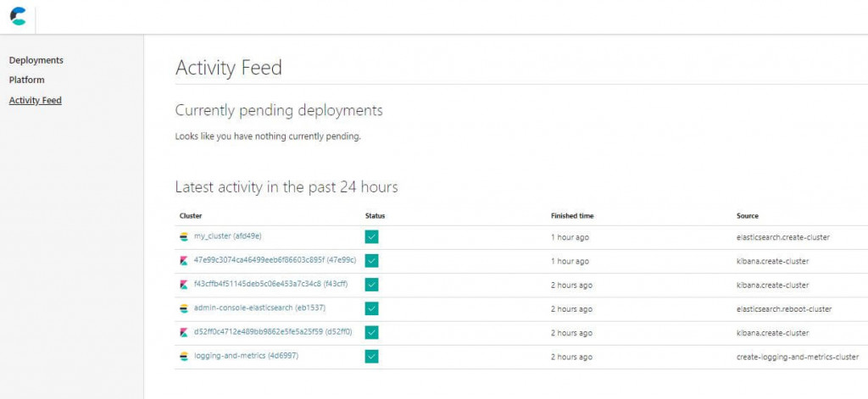Click the status checkmark for logging-and-metrics
868x399 pixels.
[371, 357]
